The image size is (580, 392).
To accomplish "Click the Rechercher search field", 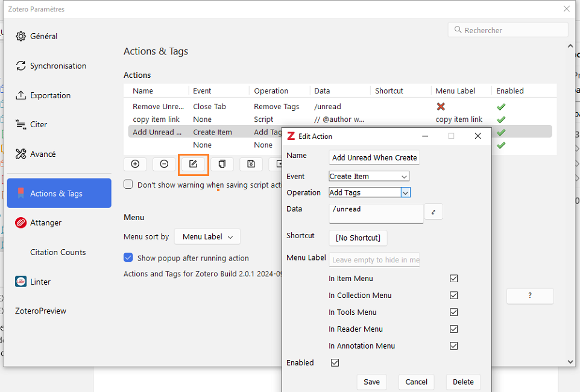I will pyautogui.click(x=508, y=30).
